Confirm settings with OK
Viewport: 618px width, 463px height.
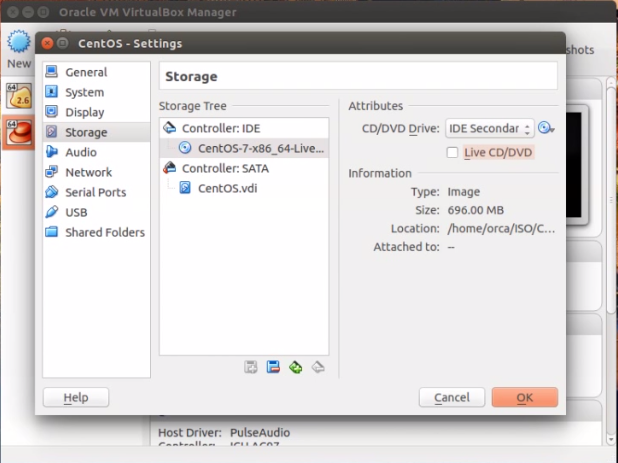(525, 397)
